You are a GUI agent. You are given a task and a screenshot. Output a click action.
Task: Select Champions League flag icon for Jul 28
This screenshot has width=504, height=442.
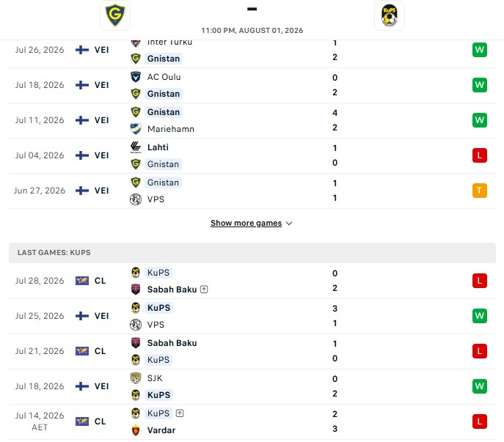point(82,281)
